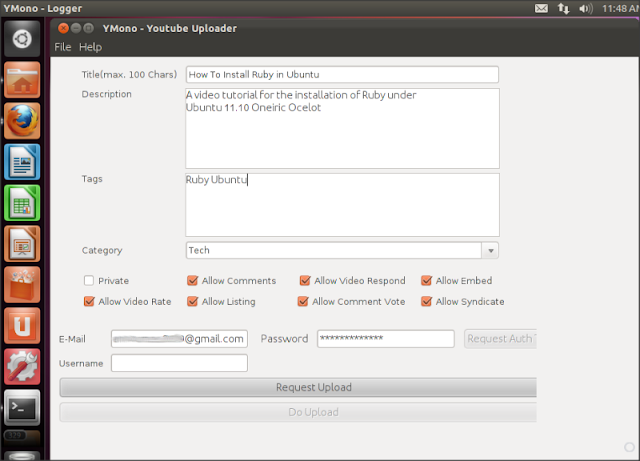Uncheck Allow Comments
The height and width of the screenshot is (461, 640).
(x=192, y=281)
